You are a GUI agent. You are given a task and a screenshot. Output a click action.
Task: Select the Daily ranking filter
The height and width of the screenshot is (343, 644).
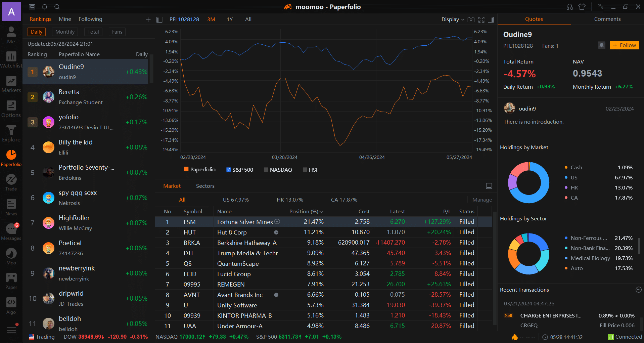tap(37, 32)
